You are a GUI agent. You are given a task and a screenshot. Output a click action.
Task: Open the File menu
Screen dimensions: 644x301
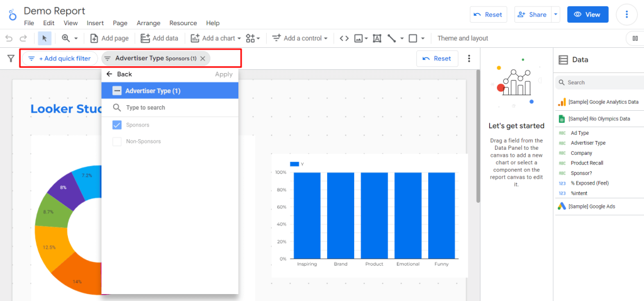pyautogui.click(x=29, y=23)
